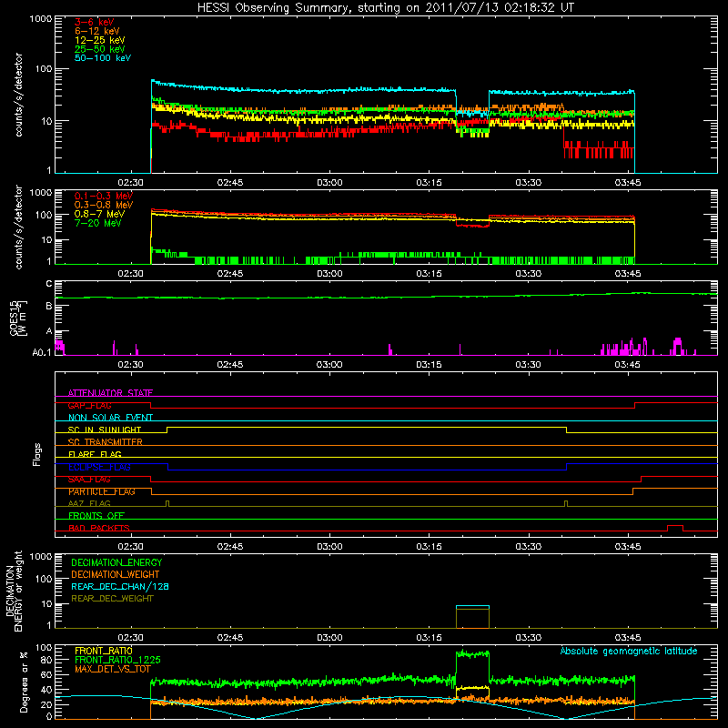The height and width of the screenshot is (728, 728).
Task: Select the 0.1-0.3 MeV legend label
Action: pyautogui.click(x=104, y=196)
